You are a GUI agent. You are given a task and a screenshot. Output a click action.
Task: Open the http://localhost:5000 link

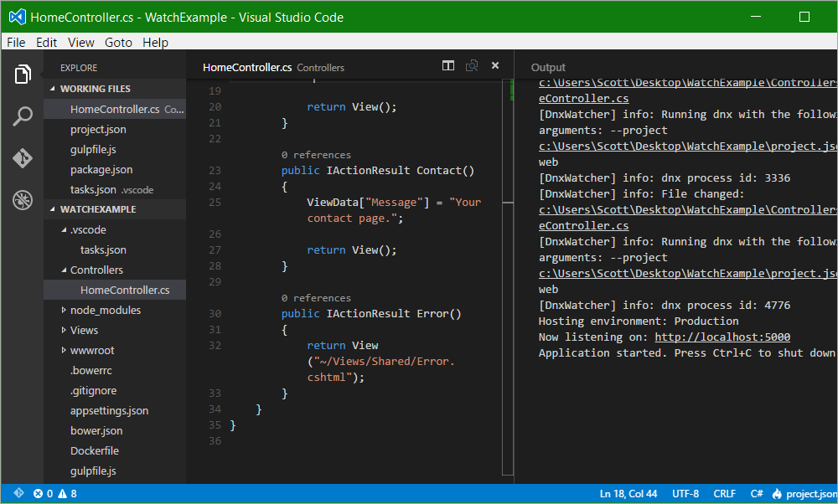(722, 337)
